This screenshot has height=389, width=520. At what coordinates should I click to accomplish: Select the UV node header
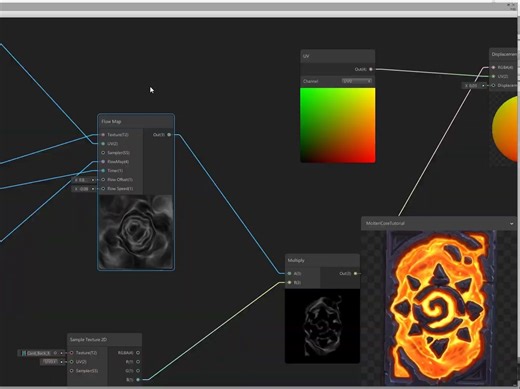coord(338,56)
